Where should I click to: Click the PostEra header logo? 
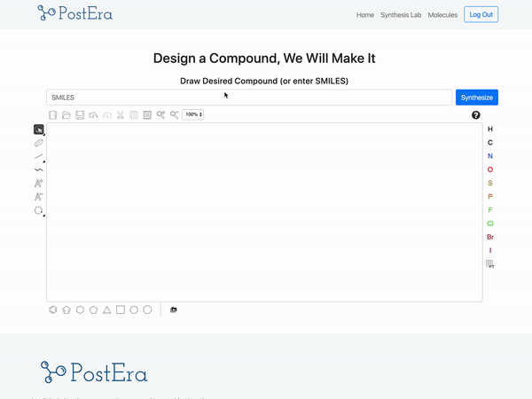tap(75, 13)
